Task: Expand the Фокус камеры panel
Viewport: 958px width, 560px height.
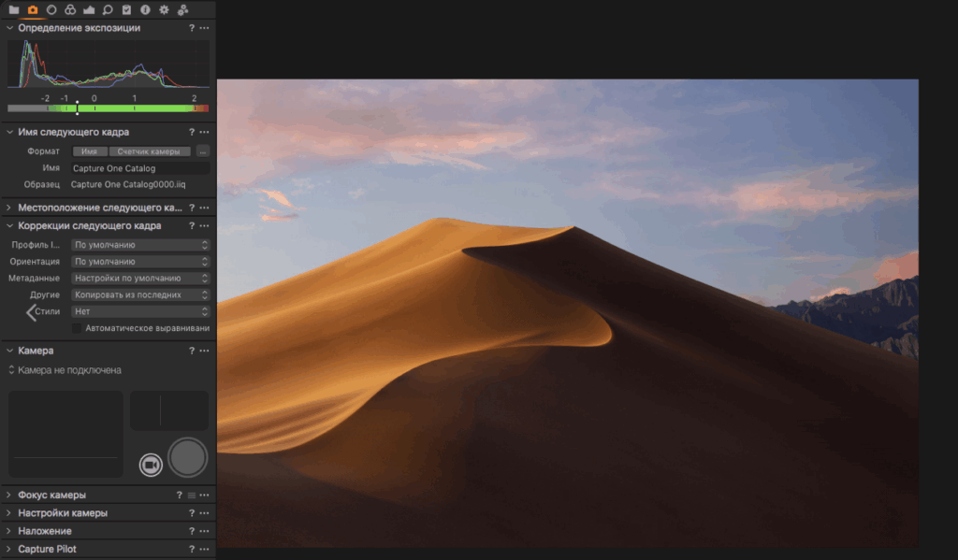Action: (9, 495)
